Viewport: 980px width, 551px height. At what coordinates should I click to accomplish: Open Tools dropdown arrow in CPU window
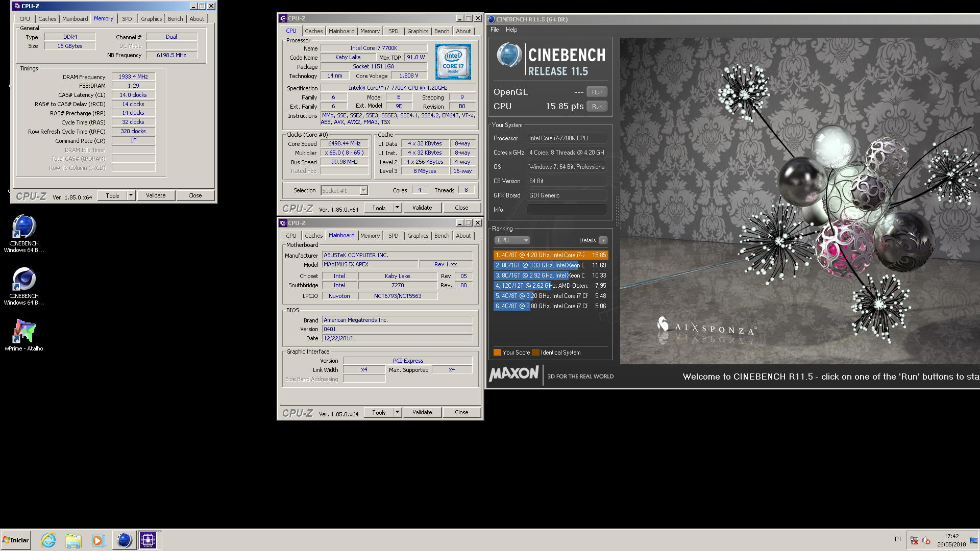[397, 208]
